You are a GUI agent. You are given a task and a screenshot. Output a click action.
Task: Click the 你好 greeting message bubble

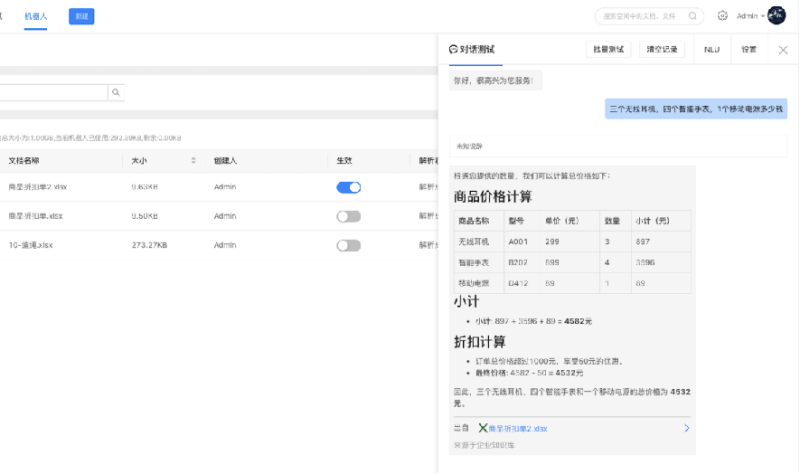click(x=495, y=81)
